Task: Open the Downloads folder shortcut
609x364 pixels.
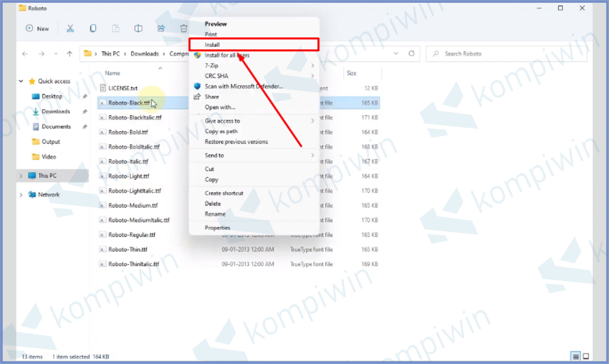Action: tap(55, 111)
